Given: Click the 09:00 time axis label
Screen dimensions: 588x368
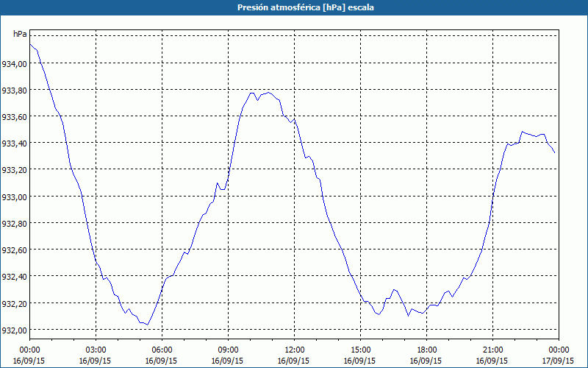Looking at the screenshot, I should click(x=228, y=350).
